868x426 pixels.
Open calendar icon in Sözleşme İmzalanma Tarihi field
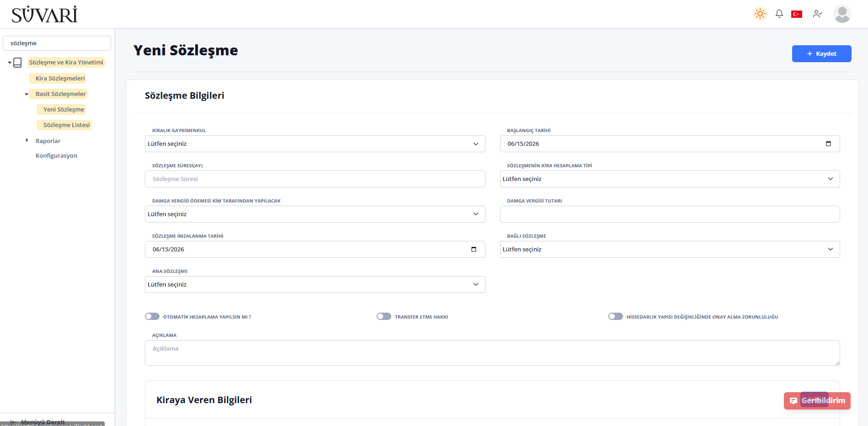(x=474, y=249)
